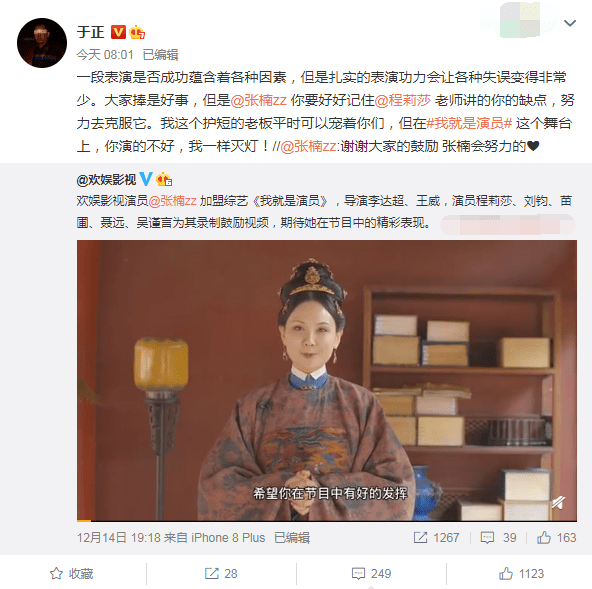Repost via the 28 forwards button

pyautogui.click(x=221, y=574)
